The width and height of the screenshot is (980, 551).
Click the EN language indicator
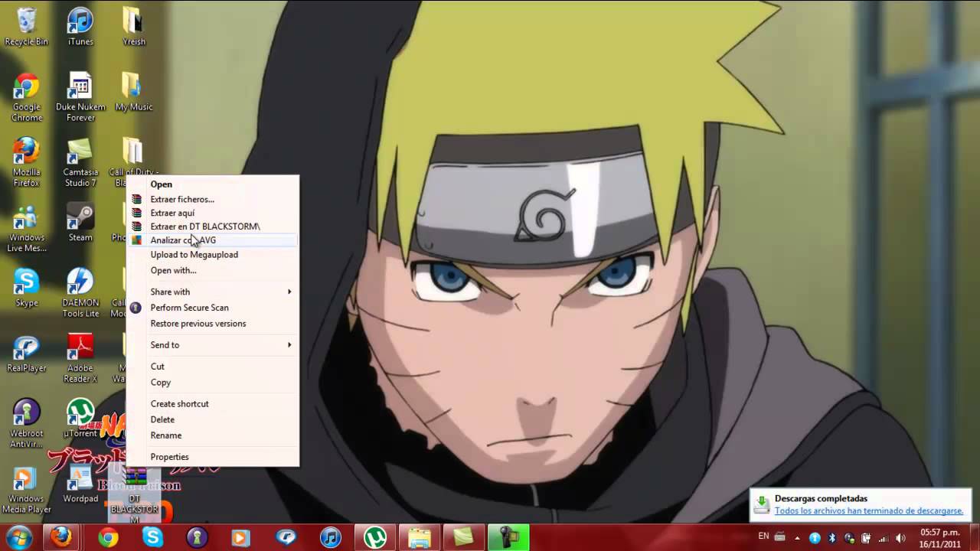coord(763,536)
